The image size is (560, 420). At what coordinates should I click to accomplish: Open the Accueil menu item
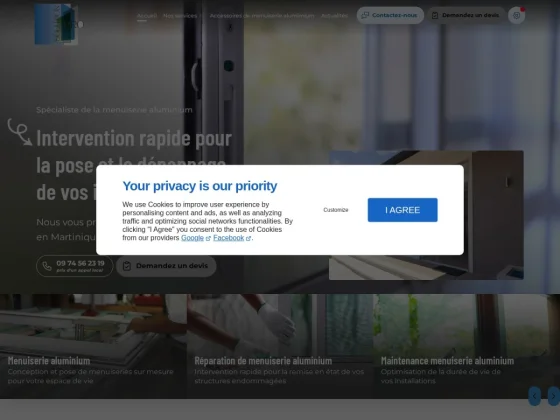(x=147, y=16)
